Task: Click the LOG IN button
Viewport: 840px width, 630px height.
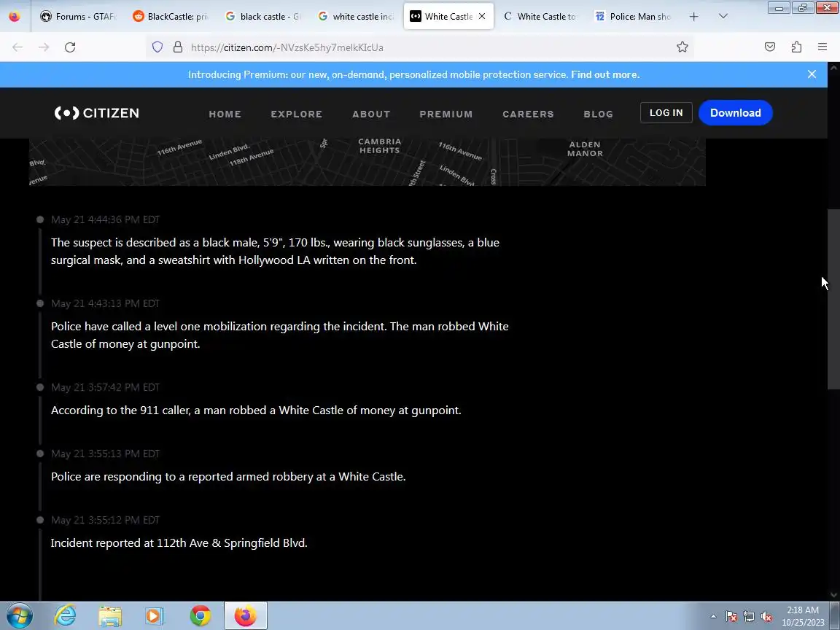Action: click(x=666, y=112)
